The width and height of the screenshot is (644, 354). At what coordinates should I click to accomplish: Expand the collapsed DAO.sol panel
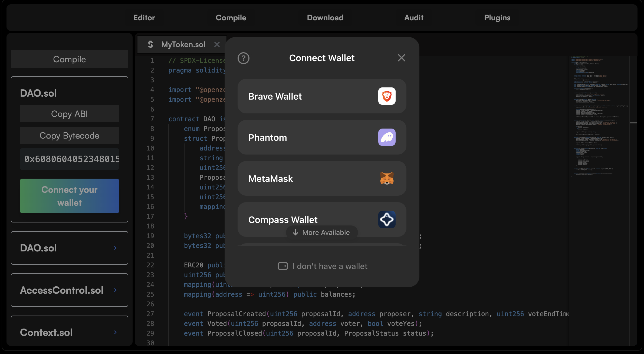pos(115,248)
